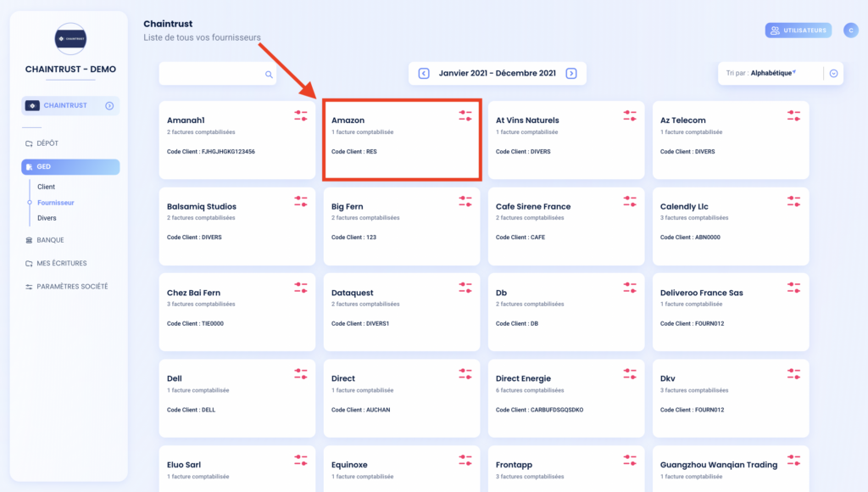Image resolution: width=868 pixels, height=492 pixels.
Task: Click the Chaintrust page title
Action: click(168, 24)
